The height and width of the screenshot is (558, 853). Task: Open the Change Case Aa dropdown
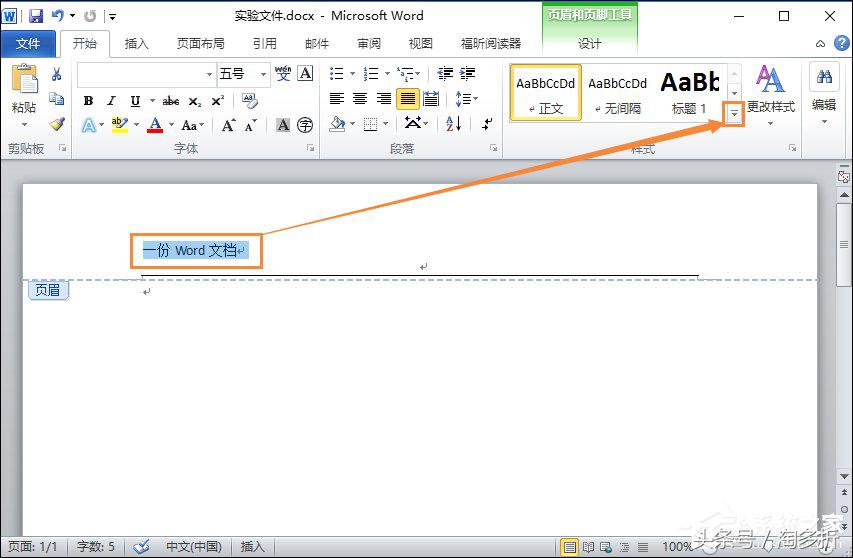(x=193, y=126)
